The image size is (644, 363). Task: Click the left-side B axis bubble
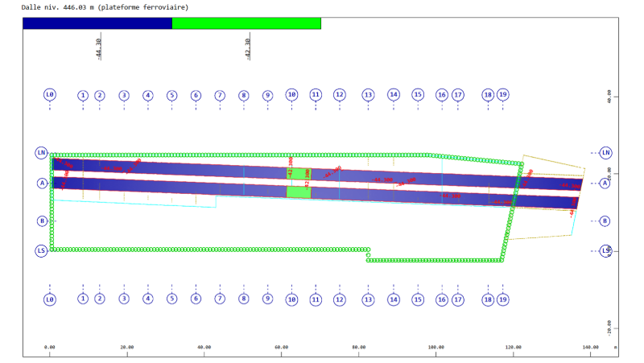tap(42, 221)
